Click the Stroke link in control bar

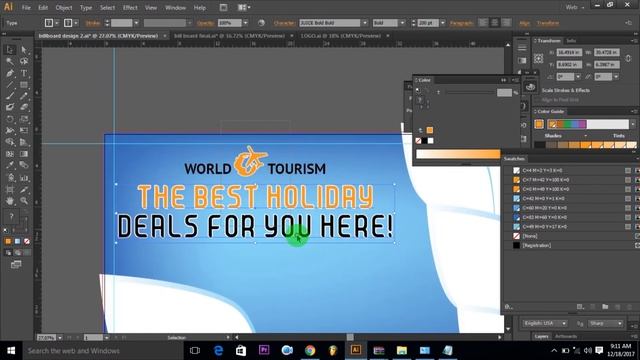93,23
